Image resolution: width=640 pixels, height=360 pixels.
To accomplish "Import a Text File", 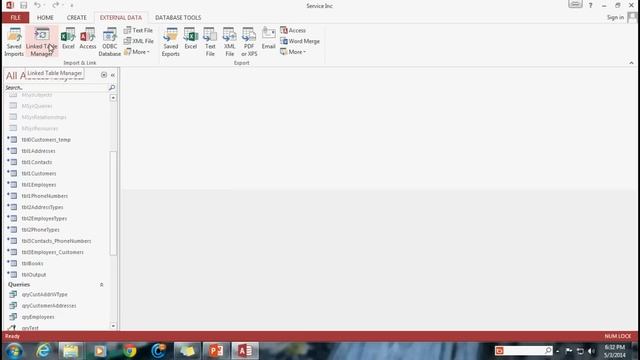I will point(138,30).
